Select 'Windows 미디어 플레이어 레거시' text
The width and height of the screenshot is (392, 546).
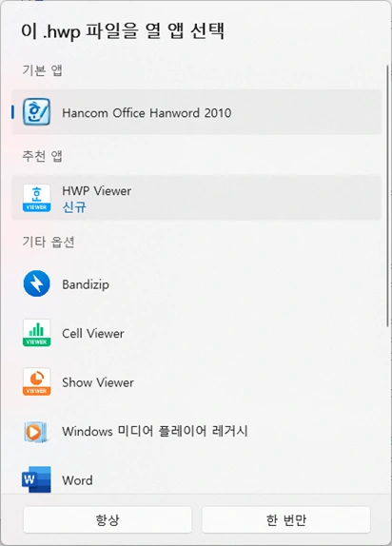155,432
